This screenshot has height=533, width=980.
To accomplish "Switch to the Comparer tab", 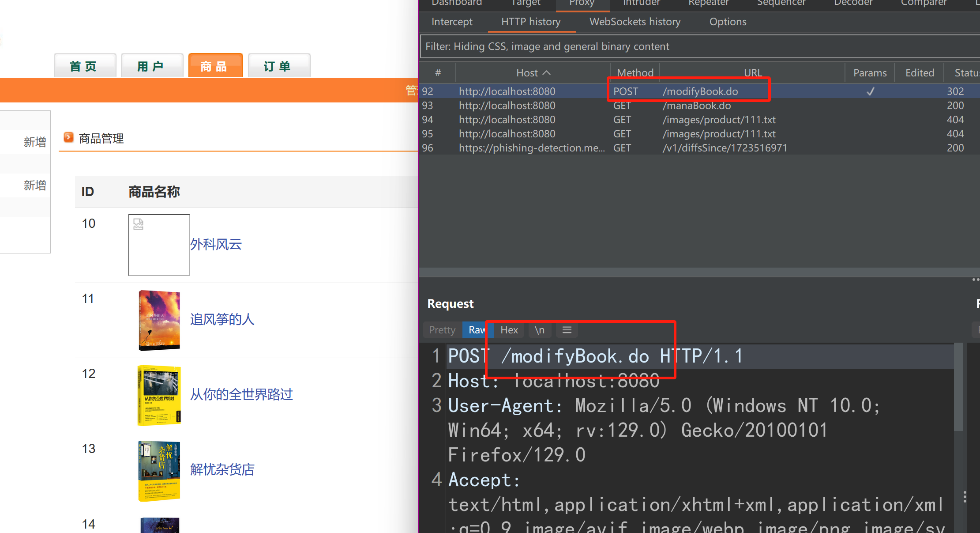I will 924,3.
